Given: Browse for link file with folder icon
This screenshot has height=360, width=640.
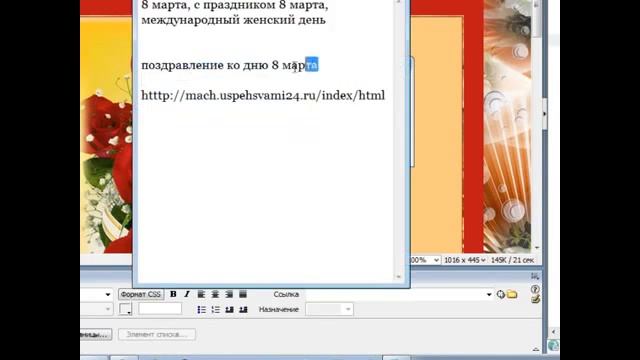Looking at the screenshot, I should pyautogui.click(x=512, y=294).
